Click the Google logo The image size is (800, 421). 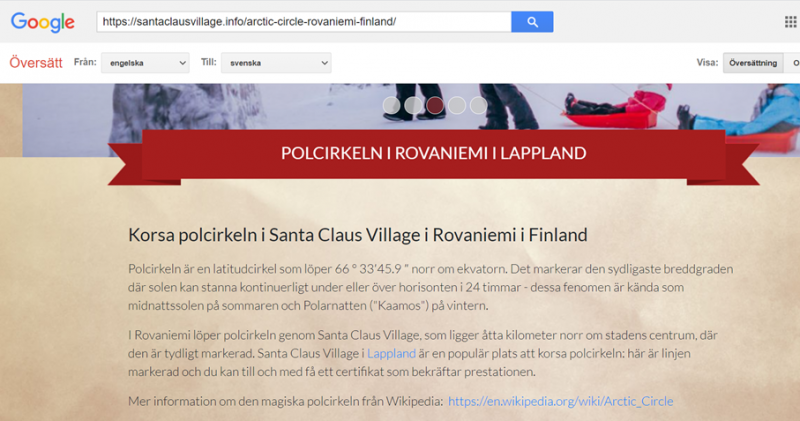pyautogui.click(x=43, y=22)
